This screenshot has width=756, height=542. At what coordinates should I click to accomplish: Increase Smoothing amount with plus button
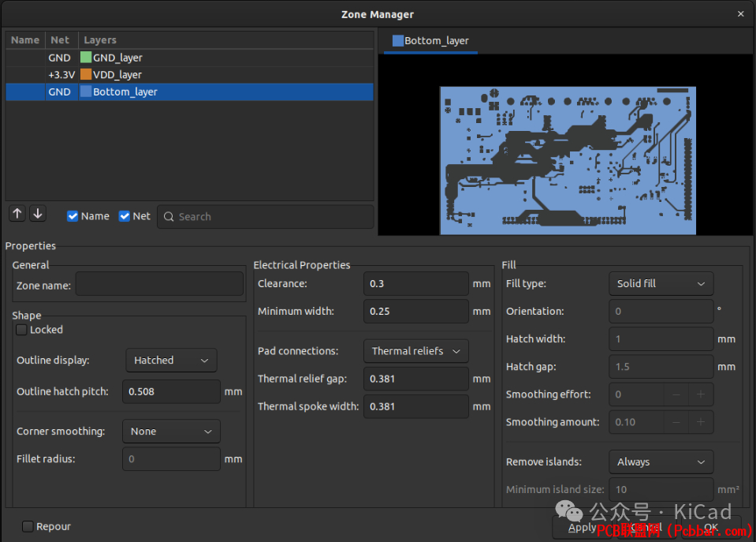(x=701, y=422)
